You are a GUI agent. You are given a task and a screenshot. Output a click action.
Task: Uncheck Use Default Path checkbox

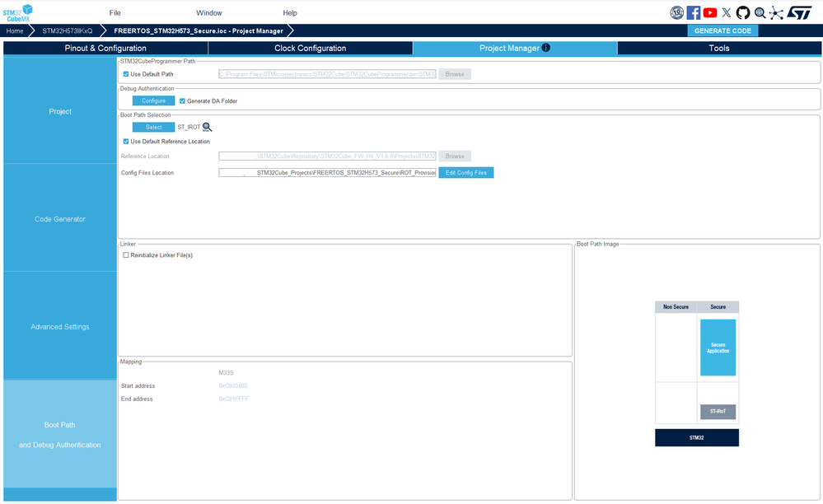[x=126, y=74]
